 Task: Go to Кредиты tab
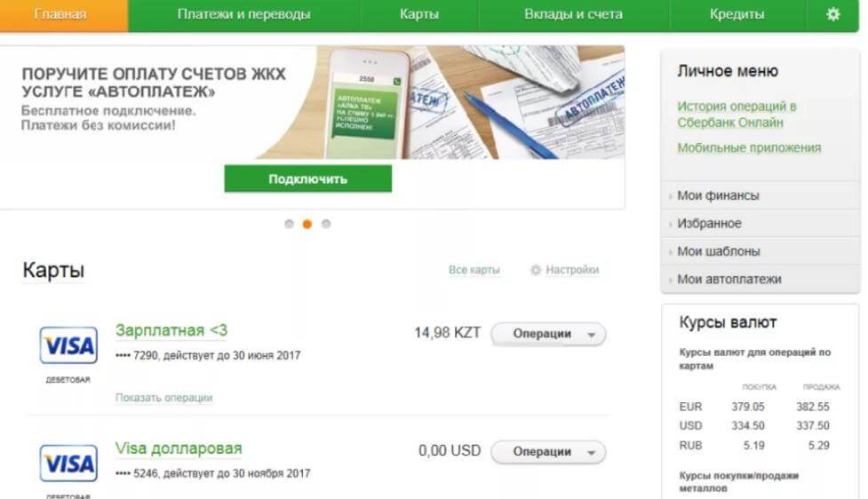[737, 14]
